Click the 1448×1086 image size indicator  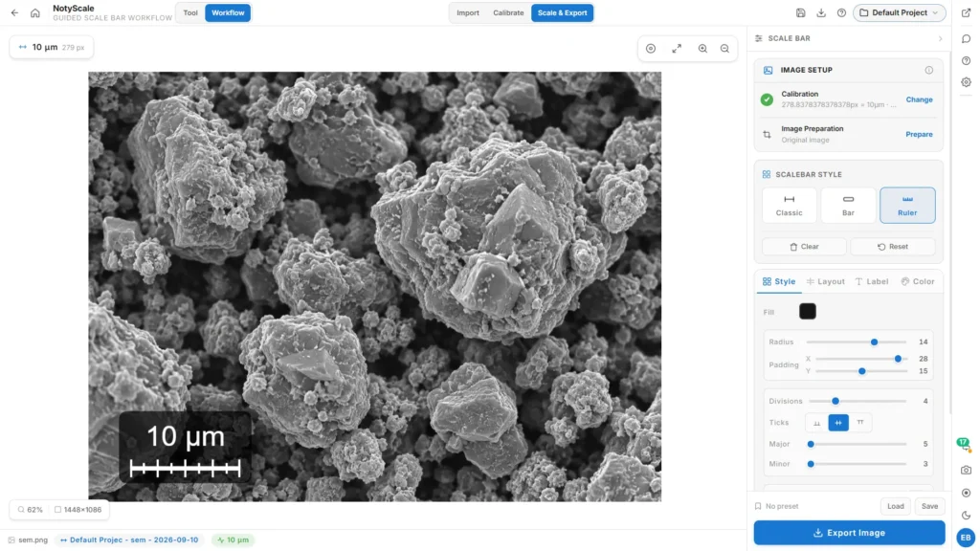coord(78,510)
